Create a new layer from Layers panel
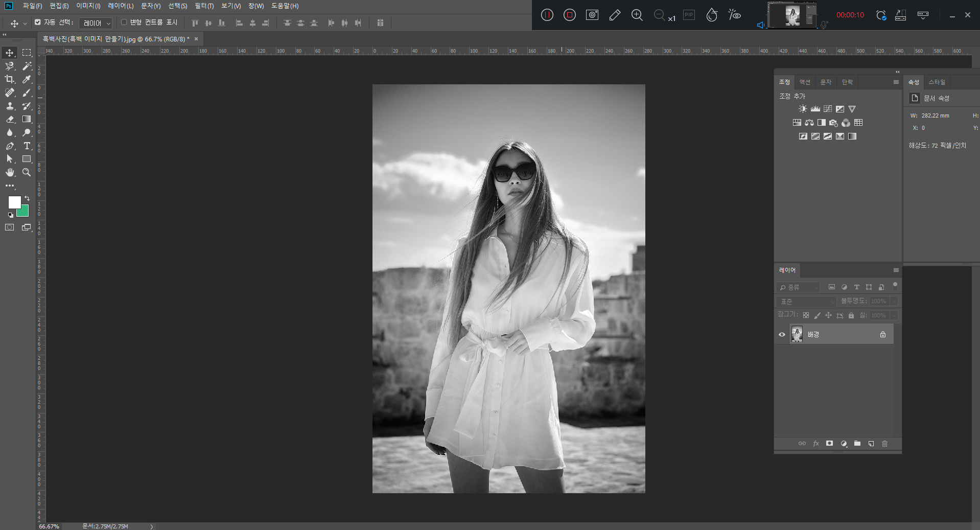980x530 pixels. click(x=871, y=444)
